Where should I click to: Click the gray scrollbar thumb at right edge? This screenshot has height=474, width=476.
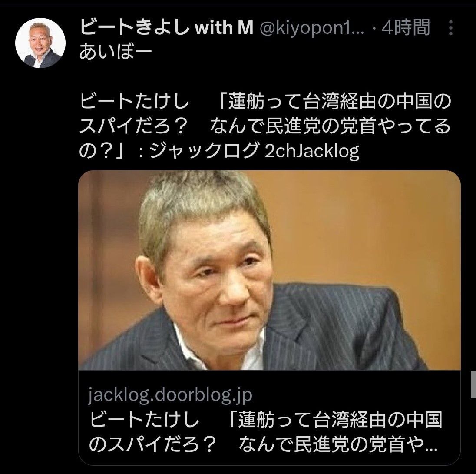[x=473, y=384]
